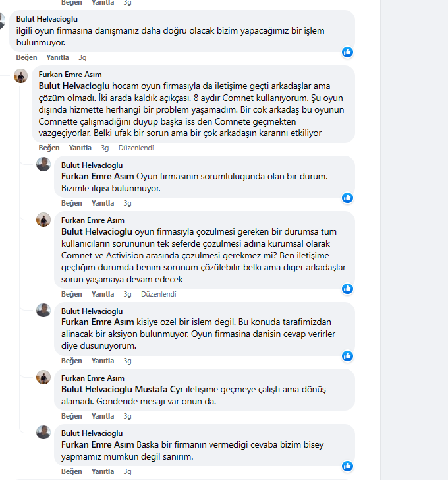The image size is (448, 480).
Task: Click Beğen under Mustafa Cyr comment
Action: coord(72,416)
